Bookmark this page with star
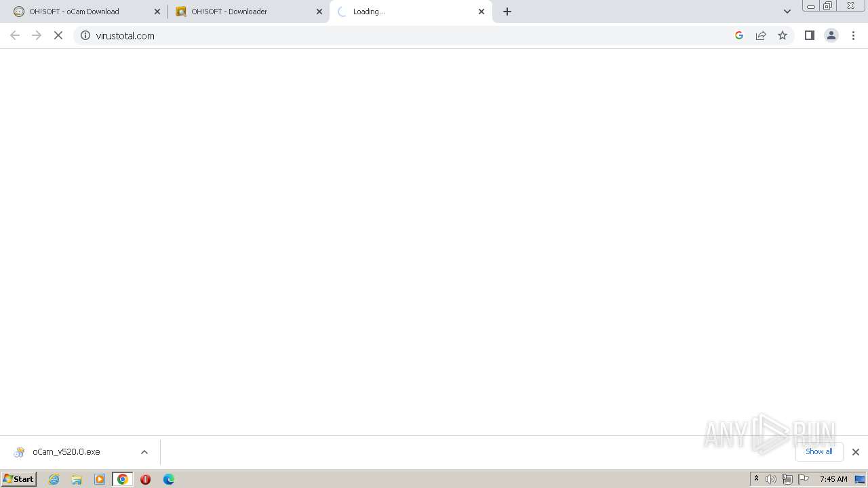The image size is (868, 488). pos(783,35)
